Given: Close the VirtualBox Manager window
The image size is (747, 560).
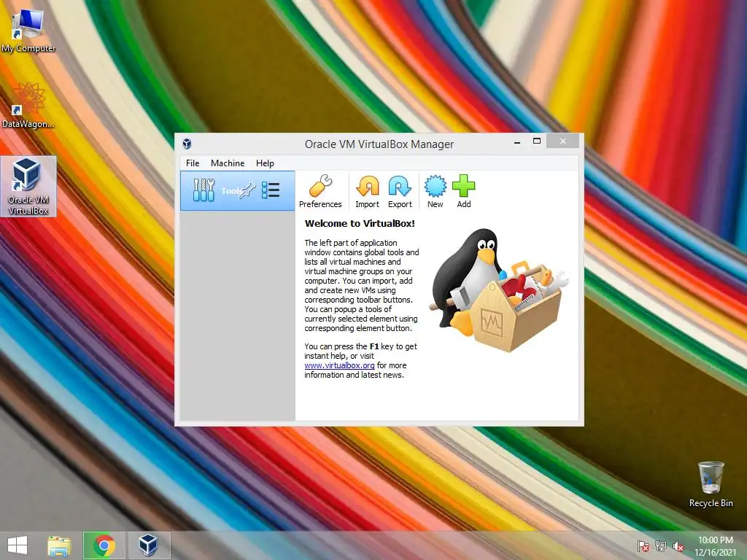Looking at the screenshot, I should coord(562,141).
